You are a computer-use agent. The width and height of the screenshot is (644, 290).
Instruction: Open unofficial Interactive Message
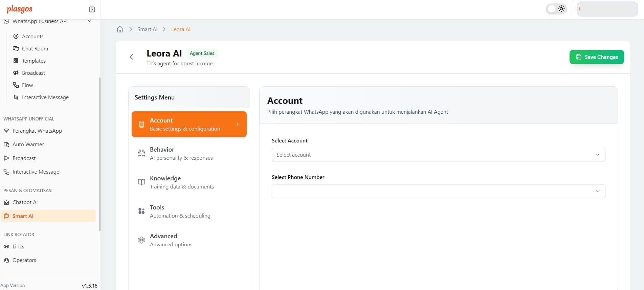coord(36,172)
